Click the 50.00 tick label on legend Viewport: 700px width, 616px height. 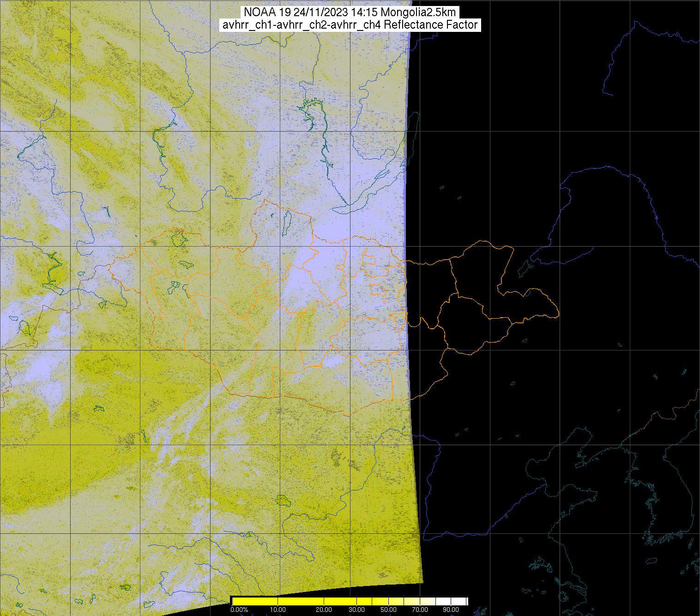pyautogui.click(x=389, y=610)
